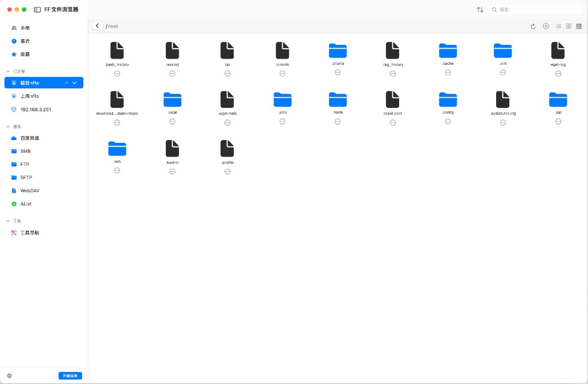
Task: Focus the 搜索 search field
Action: [x=537, y=10]
